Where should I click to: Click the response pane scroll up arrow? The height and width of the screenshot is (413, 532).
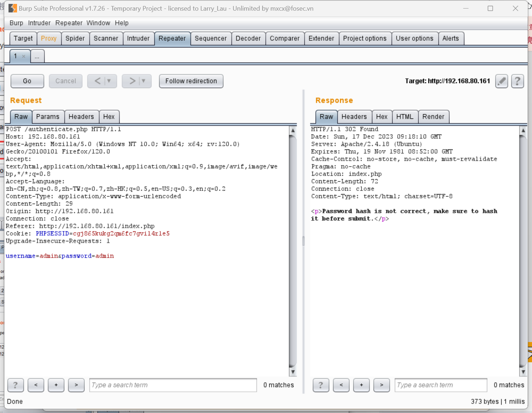(523, 130)
